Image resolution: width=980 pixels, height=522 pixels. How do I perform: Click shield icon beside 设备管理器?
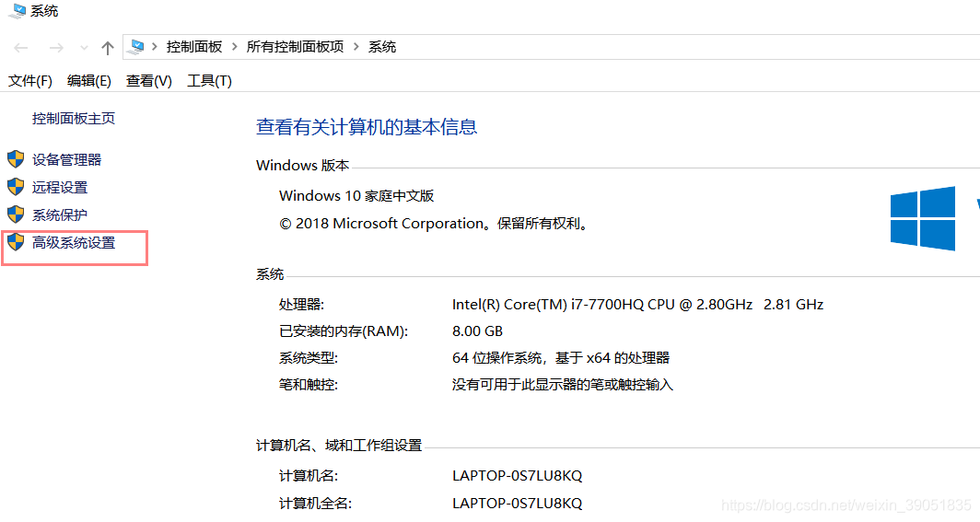click(16, 159)
